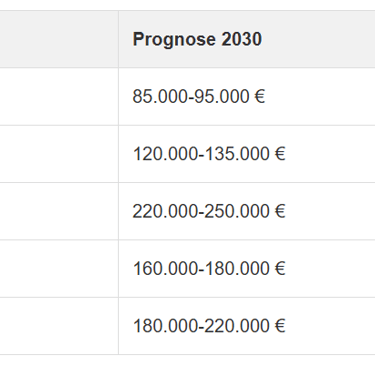Select the 160.000-180.000 € cell
The height and width of the screenshot is (366, 375).
point(247,269)
